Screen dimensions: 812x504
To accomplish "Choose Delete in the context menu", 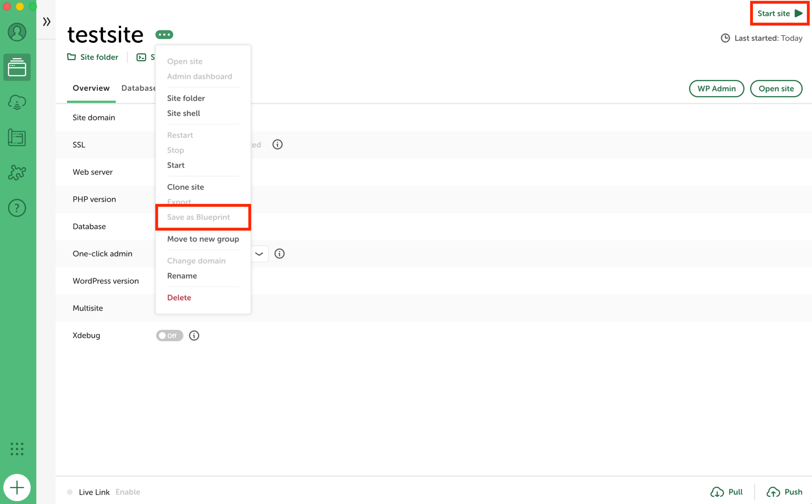I will tap(179, 298).
